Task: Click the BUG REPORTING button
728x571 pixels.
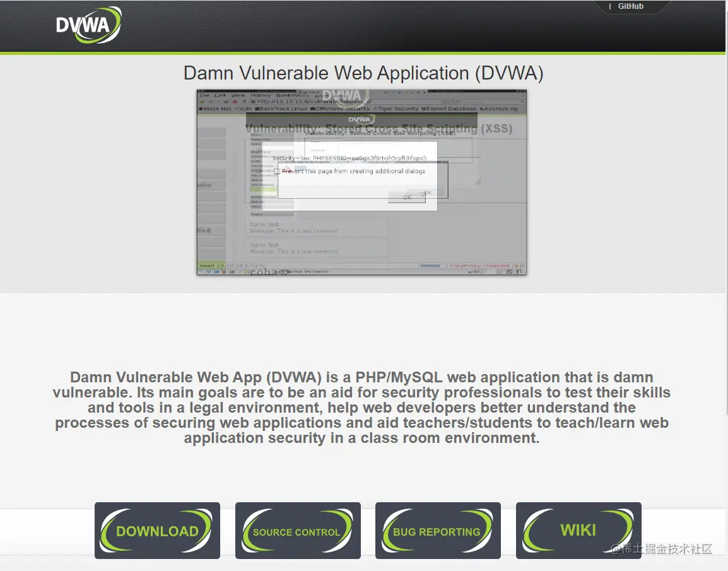Action: [438, 531]
